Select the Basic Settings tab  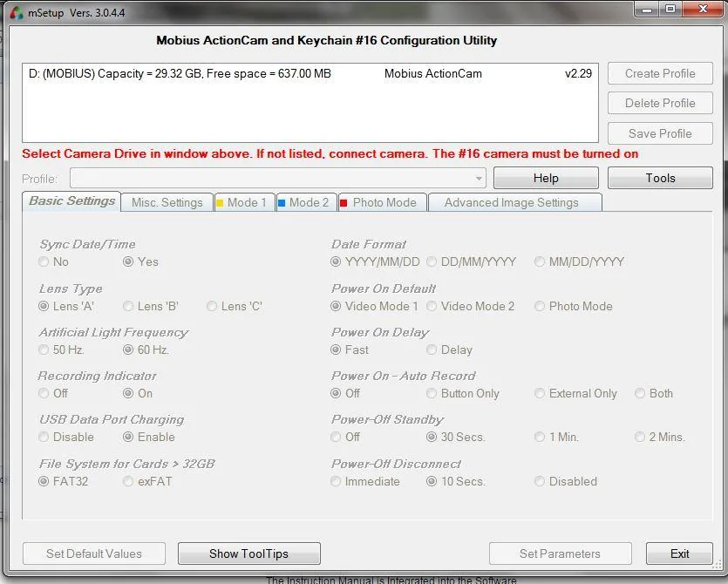pos(71,201)
